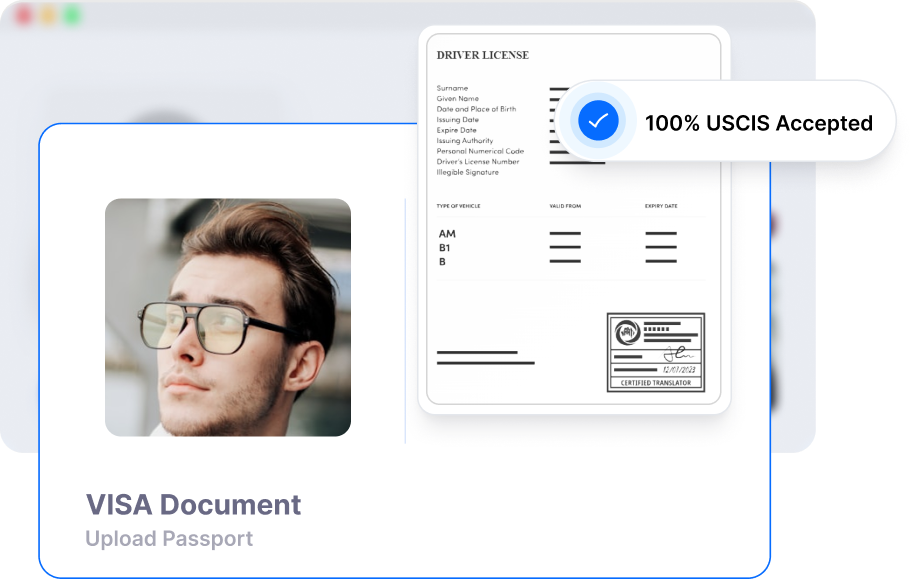Click the green maximize window dot
Image resolution: width=915 pixels, height=579 pixels.
tap(72, 17)
